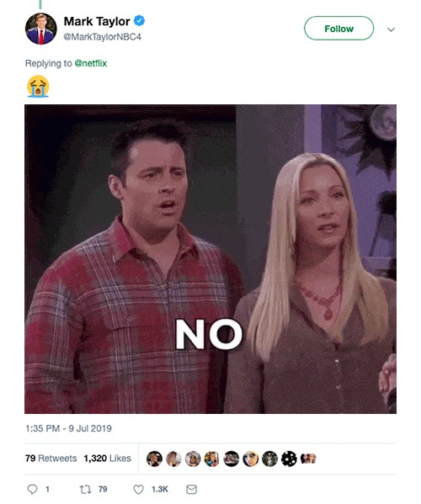Click the first liker avatar
Image resolution: width=421 pixels, height=504 pixels.
(x=154, y=459)
